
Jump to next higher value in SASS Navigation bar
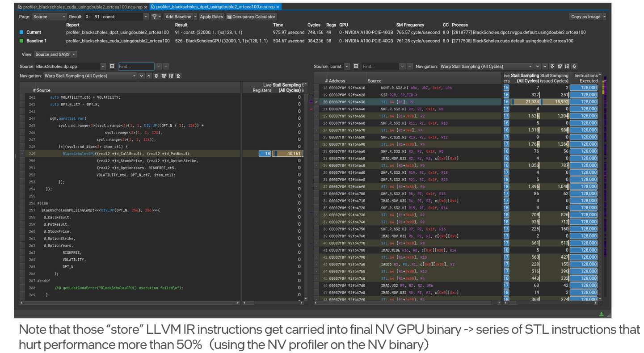tap(560, 66)
